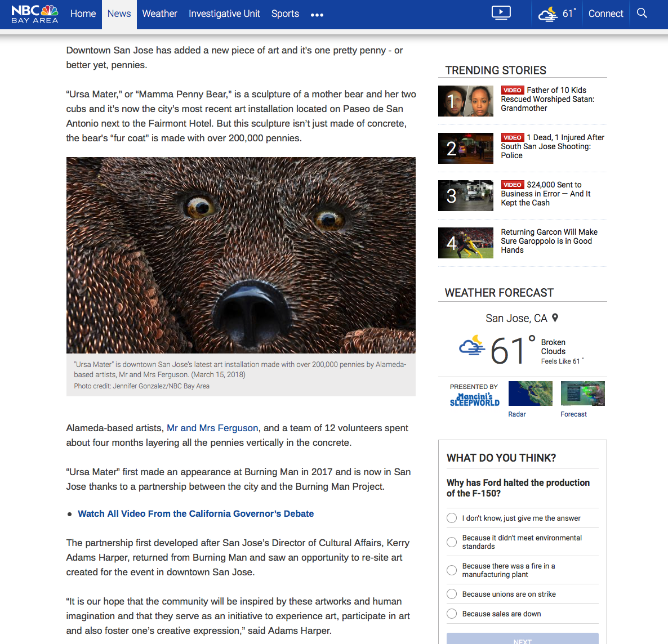Click the NEXT poll button
The image size is (668, 644).
523,639
